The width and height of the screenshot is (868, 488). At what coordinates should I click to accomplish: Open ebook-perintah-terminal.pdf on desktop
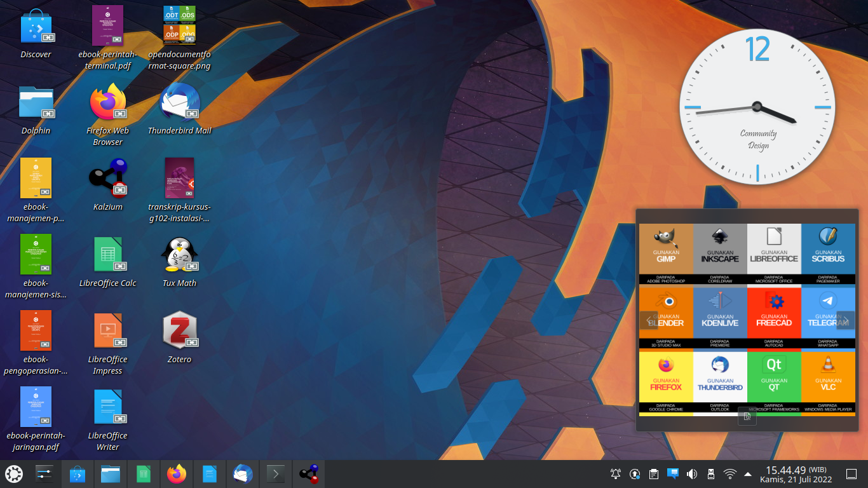[x=107, y=38]
